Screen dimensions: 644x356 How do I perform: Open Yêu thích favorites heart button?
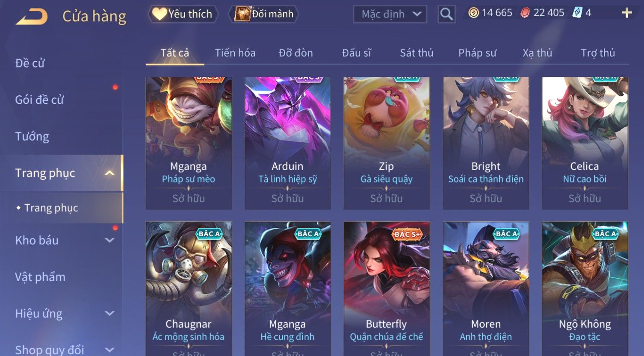[x=183, y=14]
